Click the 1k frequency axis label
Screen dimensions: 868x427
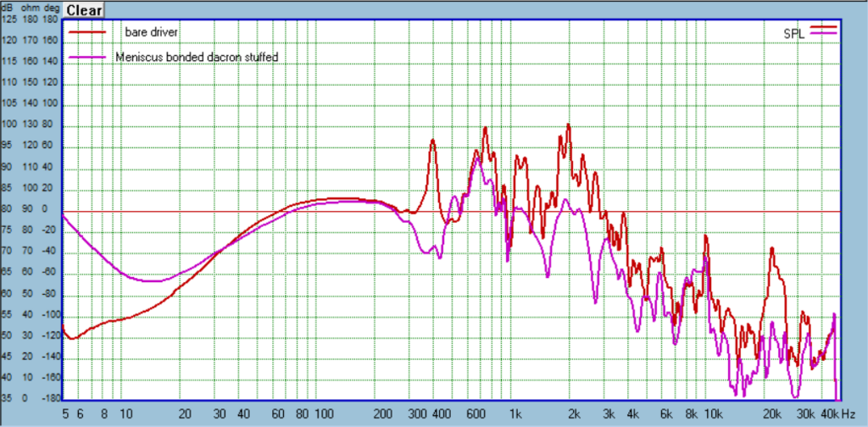[x=515, y=413]
